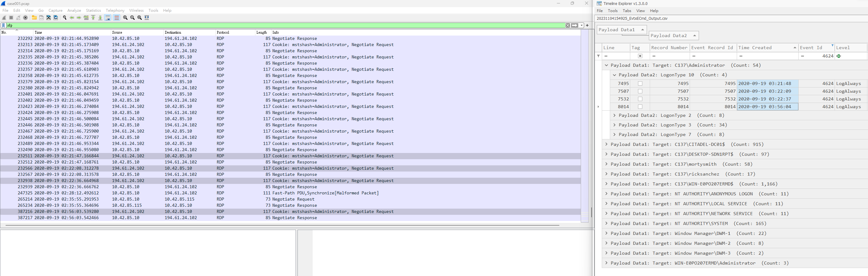Jump to the first packet
Viewport: 868px width, 276px height.
pos(93,18)
